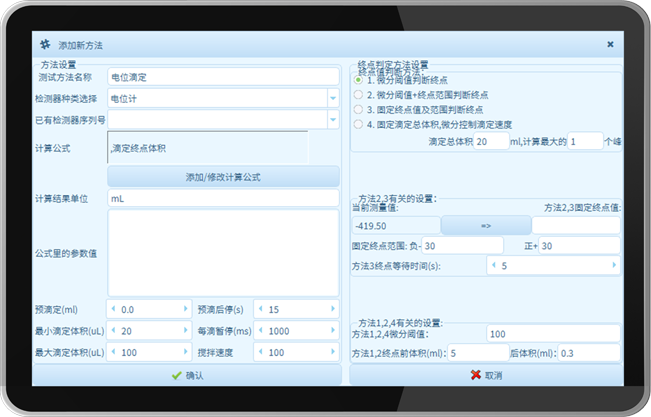Open the 检测器种类选择 dropdown
Image resolution: width=651 pixels, height=417 pixels.
click(332, 98)
